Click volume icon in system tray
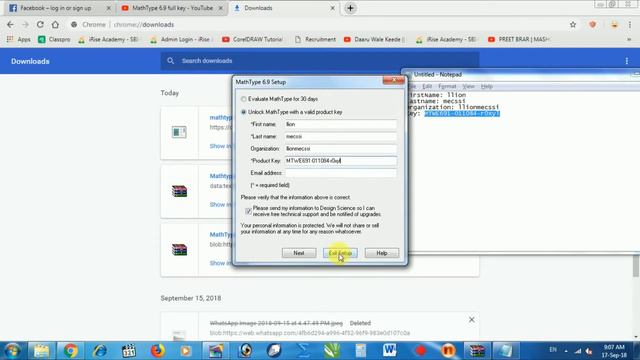The height and width of the screenshot is (360, 640). tap(589, 351)
